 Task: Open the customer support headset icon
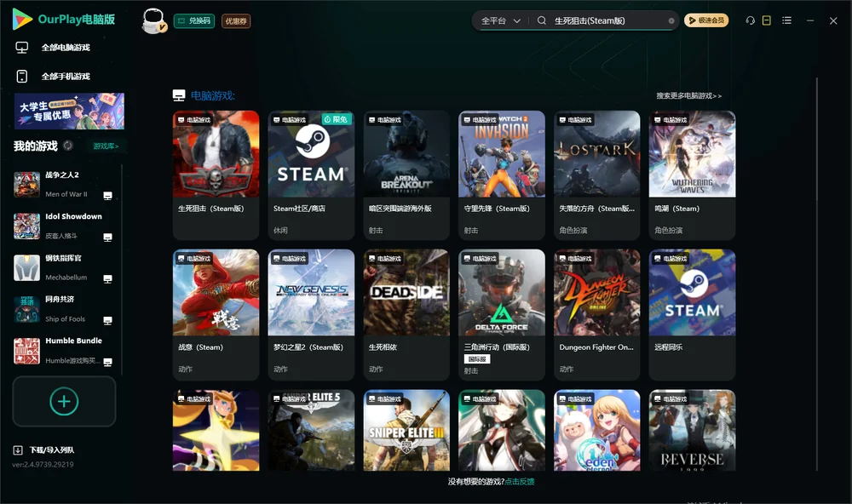751,20
